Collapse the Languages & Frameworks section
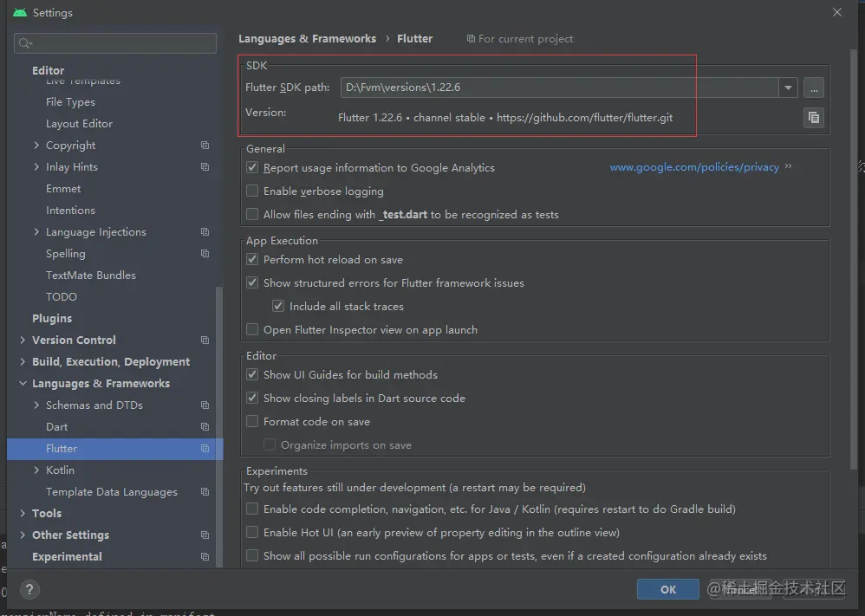865x616 pixels. pos(23,383)
